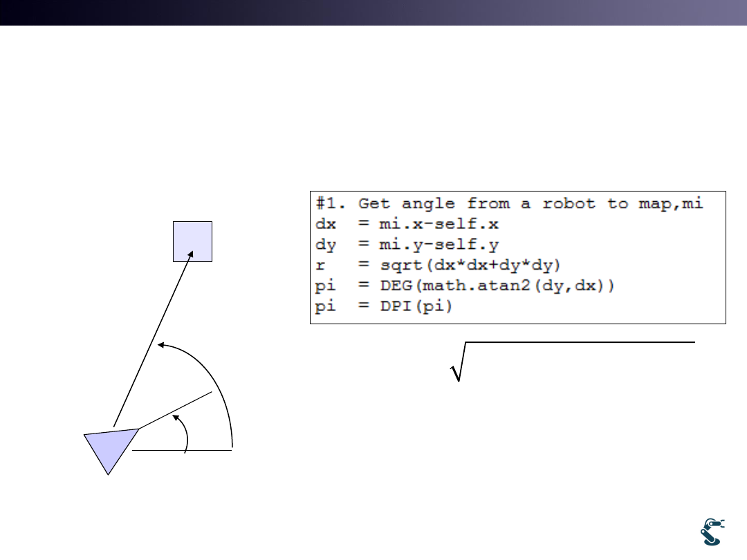
Task: Select the light blue square map item
Action: click(192, 241)
